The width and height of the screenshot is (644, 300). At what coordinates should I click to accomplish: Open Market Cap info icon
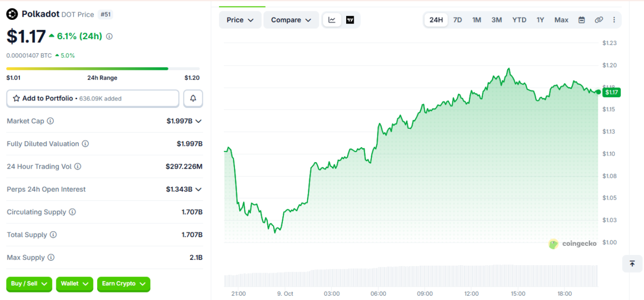[50, 121]
